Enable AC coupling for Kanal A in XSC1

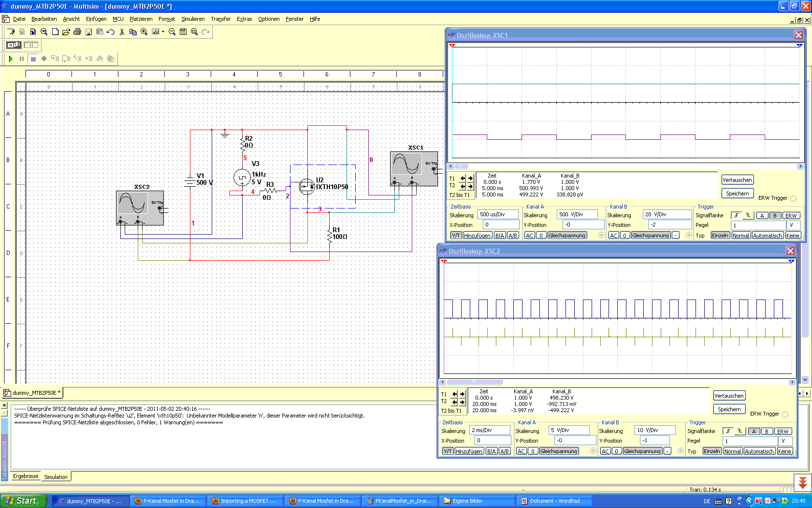coord(529,236)
